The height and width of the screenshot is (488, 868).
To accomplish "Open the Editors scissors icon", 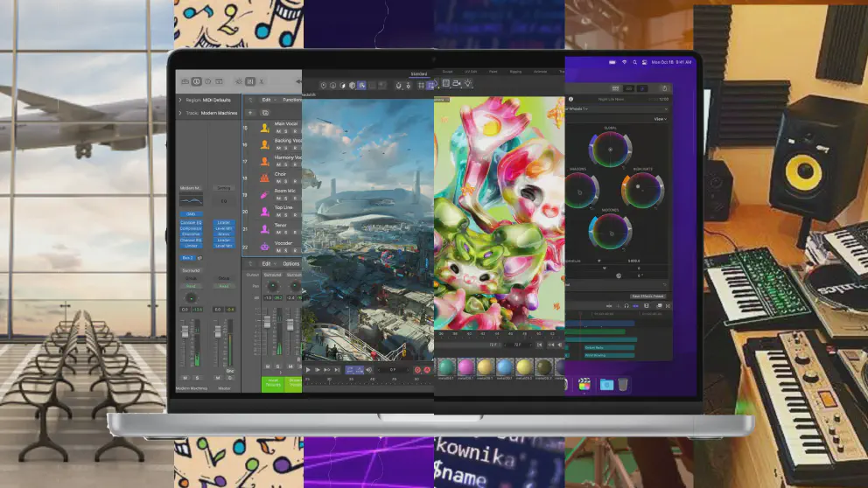I will [x=262, y=81].
